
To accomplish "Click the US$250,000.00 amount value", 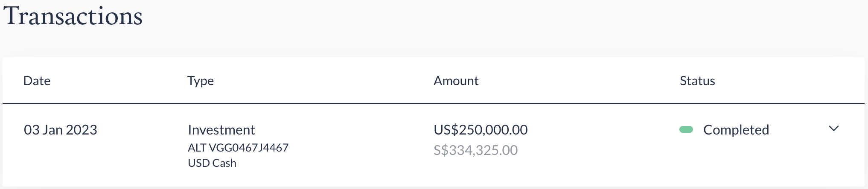I will click(481, 130).
